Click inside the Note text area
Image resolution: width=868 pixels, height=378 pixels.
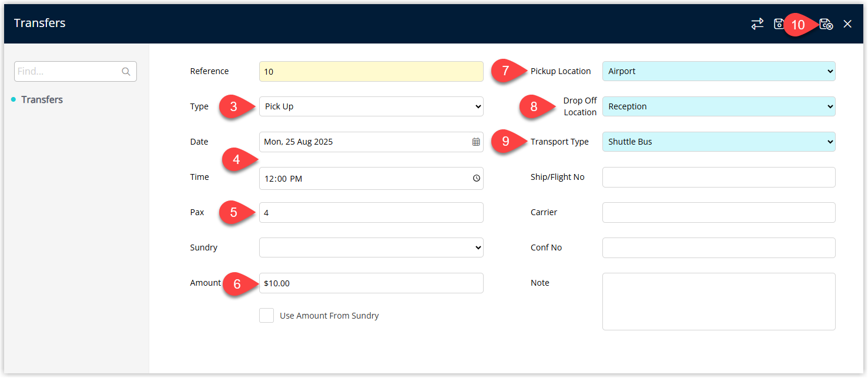click(719, 302)
